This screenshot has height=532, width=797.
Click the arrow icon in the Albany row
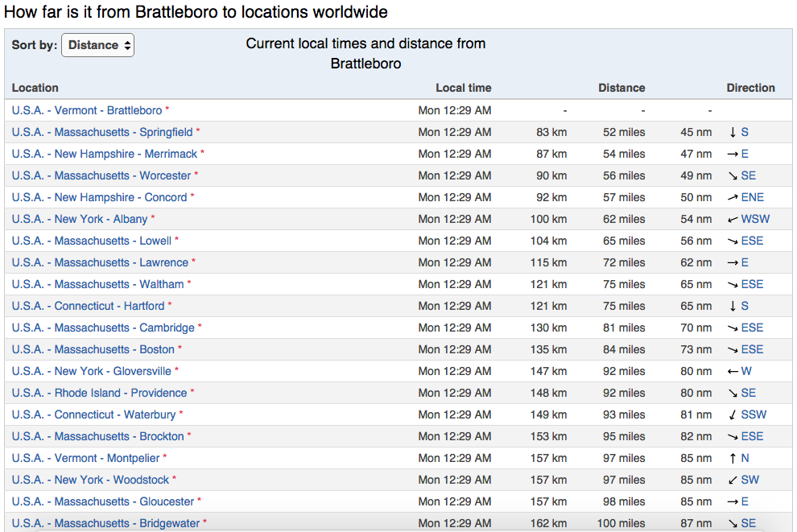733,219
